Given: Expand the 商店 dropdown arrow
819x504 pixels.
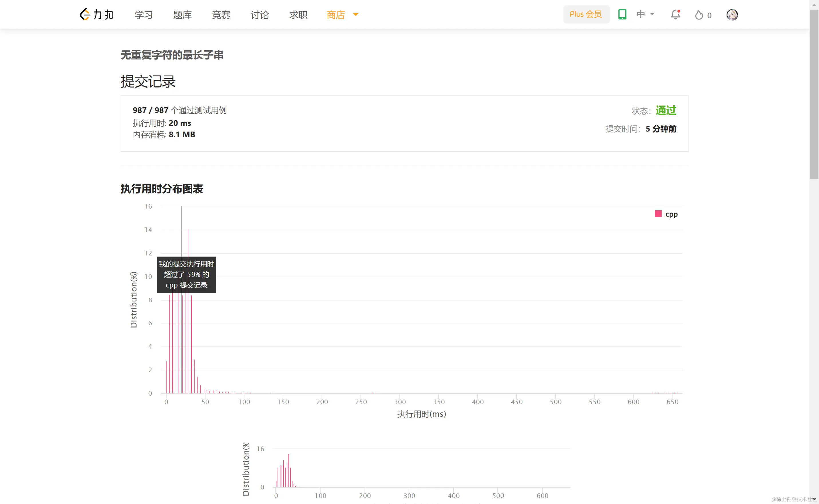Looking at the screenshot, I should tap(355, 15).
